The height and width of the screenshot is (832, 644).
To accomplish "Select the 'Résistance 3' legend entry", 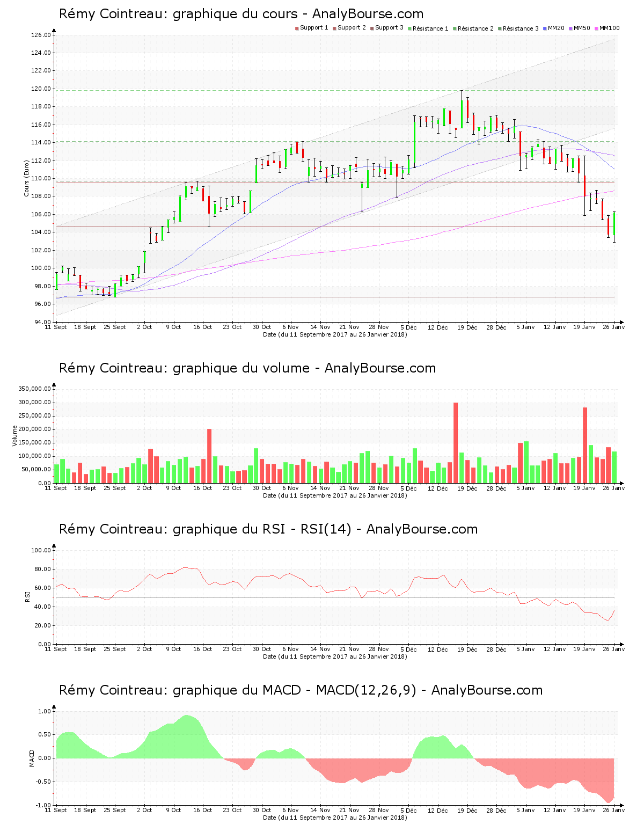I will (518, 28).
